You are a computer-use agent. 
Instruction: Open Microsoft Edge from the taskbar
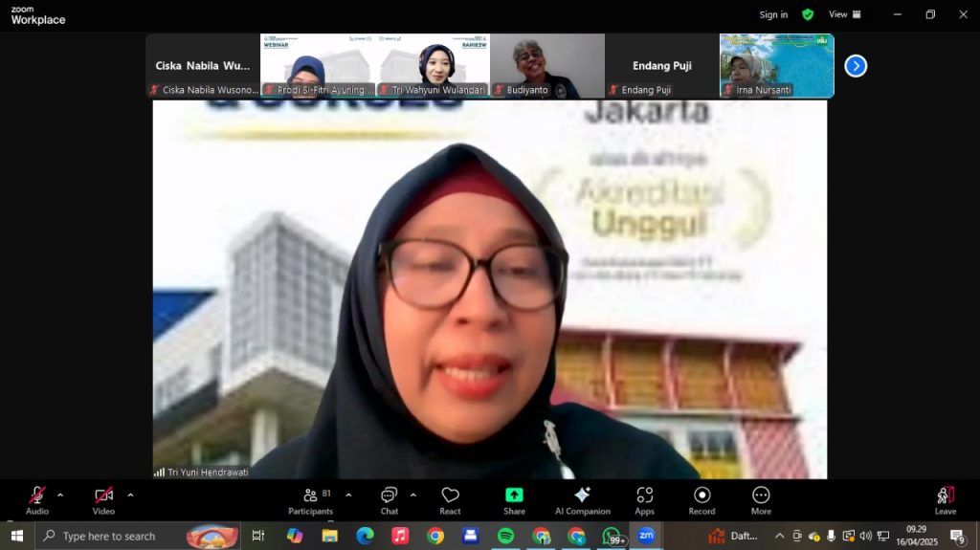tap(365, 536)
